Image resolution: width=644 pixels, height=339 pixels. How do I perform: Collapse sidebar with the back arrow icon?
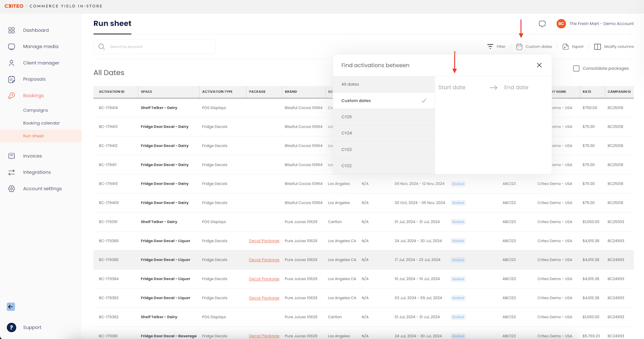[11, 307]
